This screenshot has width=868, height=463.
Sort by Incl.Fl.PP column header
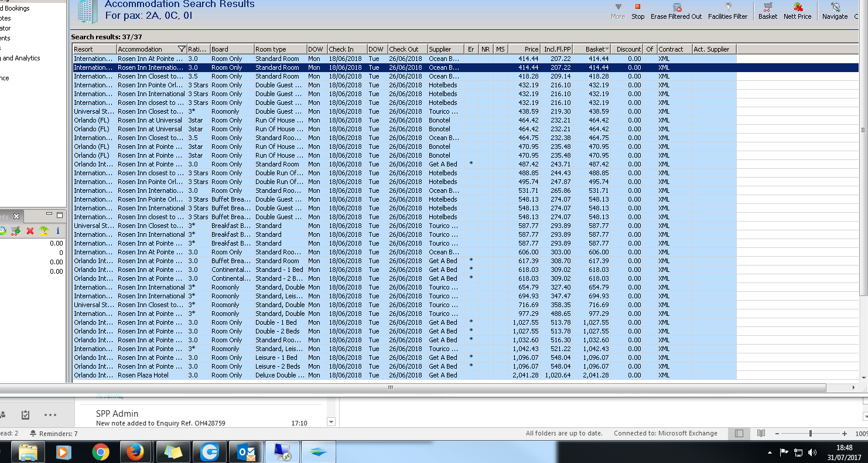[557, 49]
